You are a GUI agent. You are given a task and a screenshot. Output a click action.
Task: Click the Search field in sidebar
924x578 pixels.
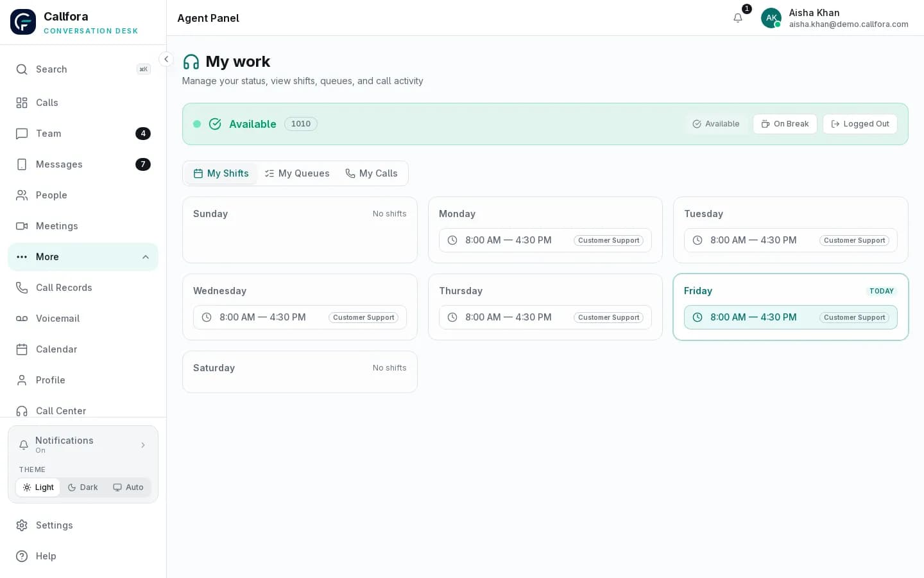83,69
